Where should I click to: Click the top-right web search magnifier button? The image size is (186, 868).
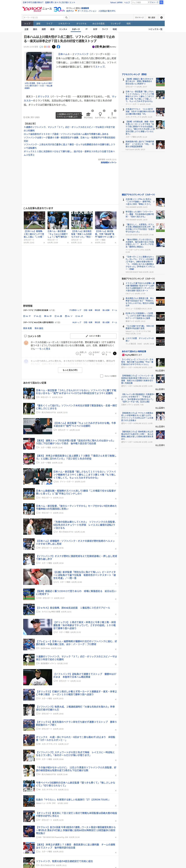tap(161, 2)
